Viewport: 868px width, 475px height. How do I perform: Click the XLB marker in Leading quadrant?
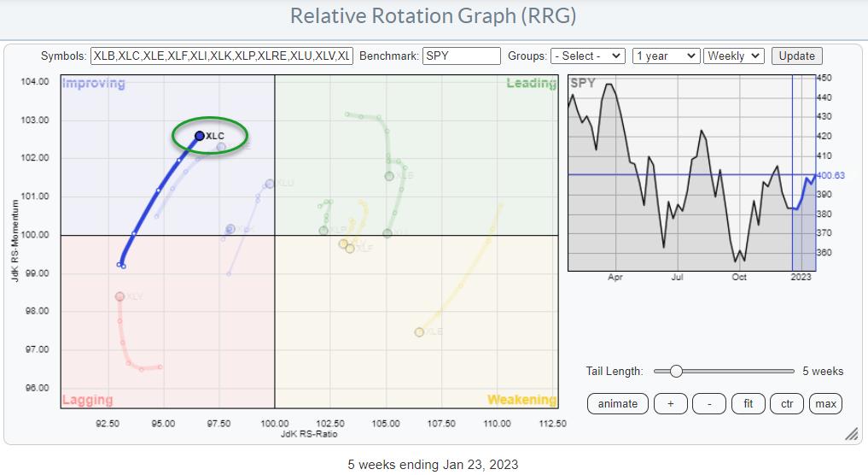pos(389,176)
